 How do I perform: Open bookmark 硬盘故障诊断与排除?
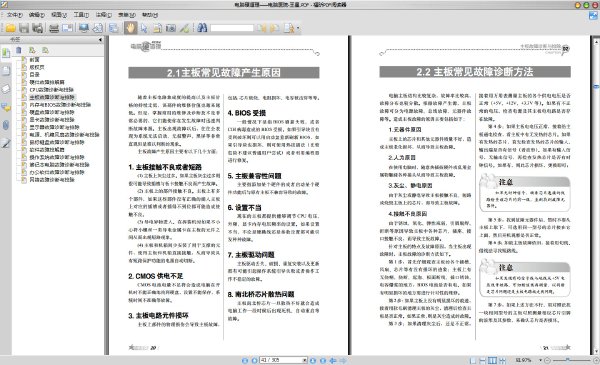52,112
